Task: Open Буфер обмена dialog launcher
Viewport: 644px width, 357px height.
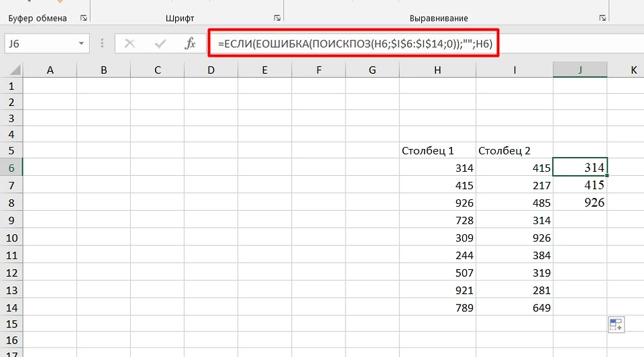Action: click(83, 18)
